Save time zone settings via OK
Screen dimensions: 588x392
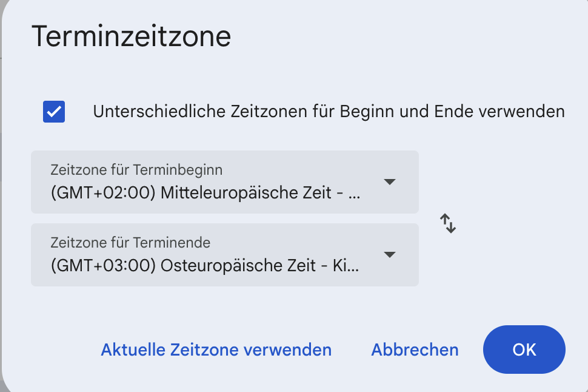coord(524,350)
